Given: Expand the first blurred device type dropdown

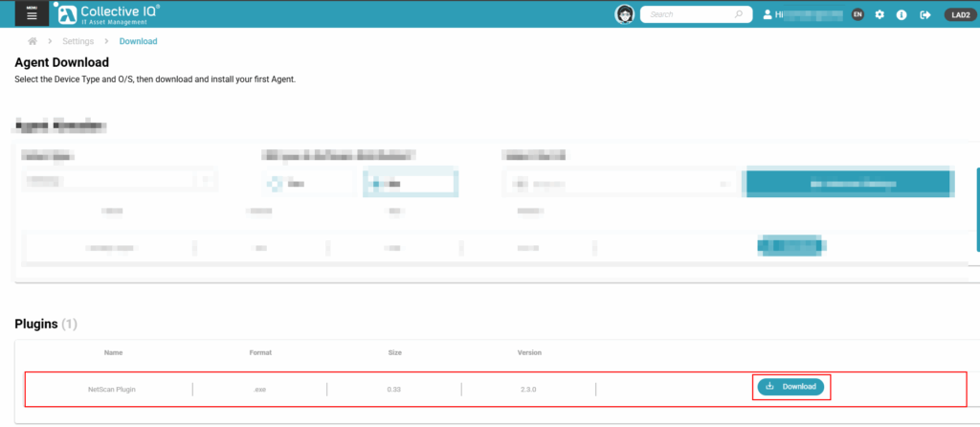Looking at the screenshot, I should point(119,180).
